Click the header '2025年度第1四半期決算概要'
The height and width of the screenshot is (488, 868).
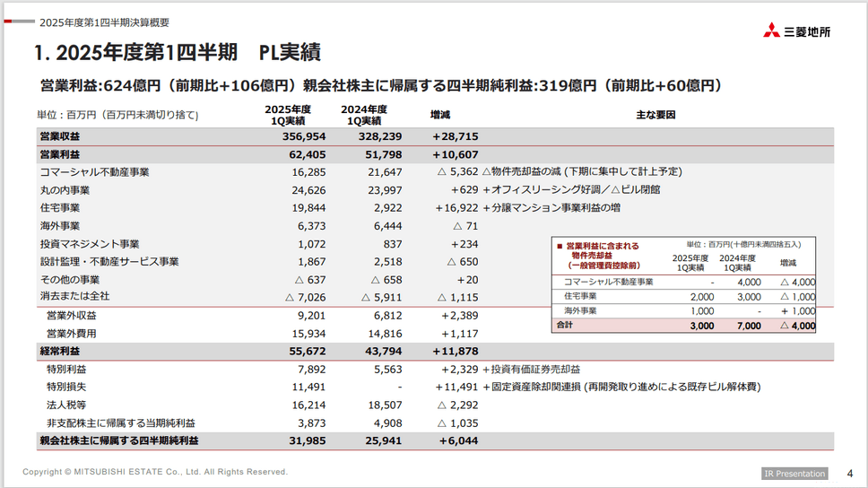[x=104, y=22]
